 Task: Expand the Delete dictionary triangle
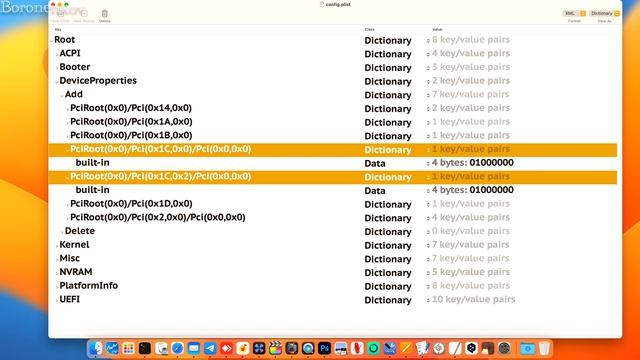click(x=62, y=231)
